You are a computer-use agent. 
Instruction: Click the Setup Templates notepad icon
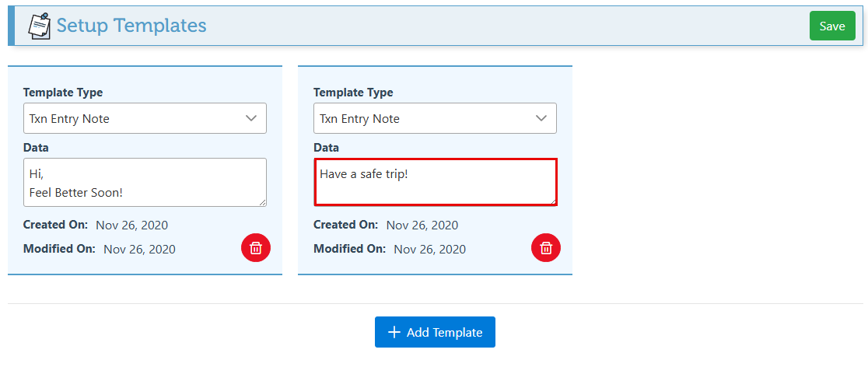39,26
